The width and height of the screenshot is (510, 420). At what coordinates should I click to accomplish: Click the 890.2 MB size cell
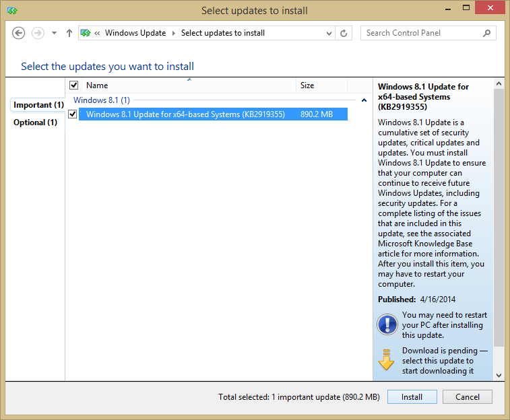[x=317, y=114]
